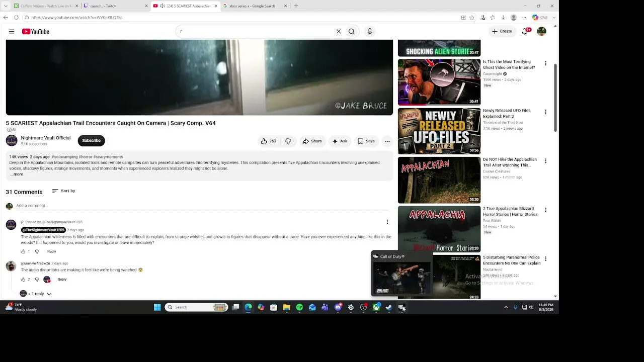Viewport: 644px width, 362px height.
Task: Open Steam from the taskbar
Action: tap(389, 307)
